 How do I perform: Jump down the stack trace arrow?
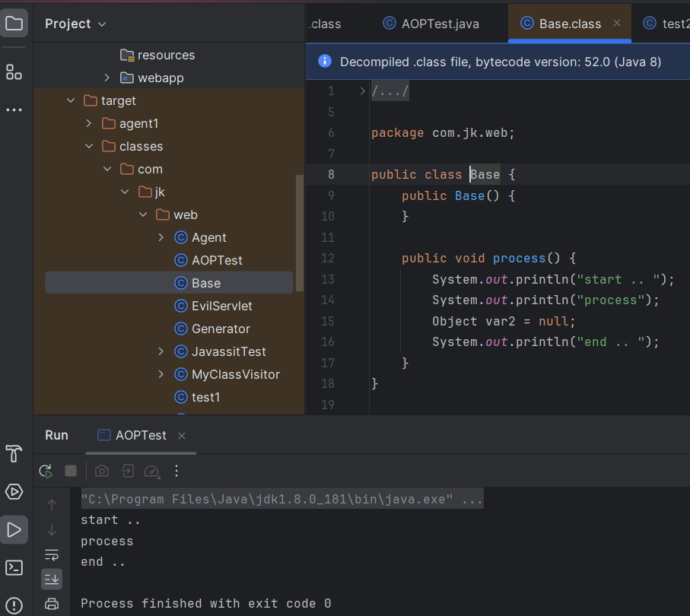(x=52, y=530)
